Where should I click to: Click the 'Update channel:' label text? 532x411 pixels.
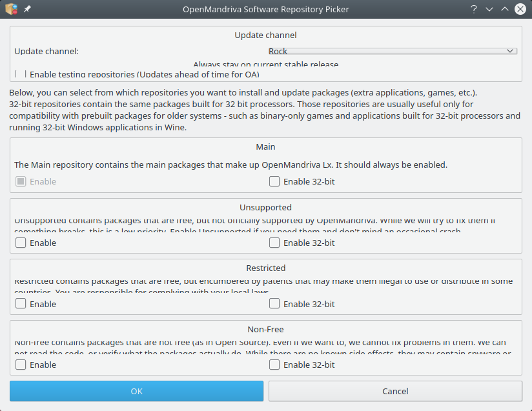tap(46, 51)
